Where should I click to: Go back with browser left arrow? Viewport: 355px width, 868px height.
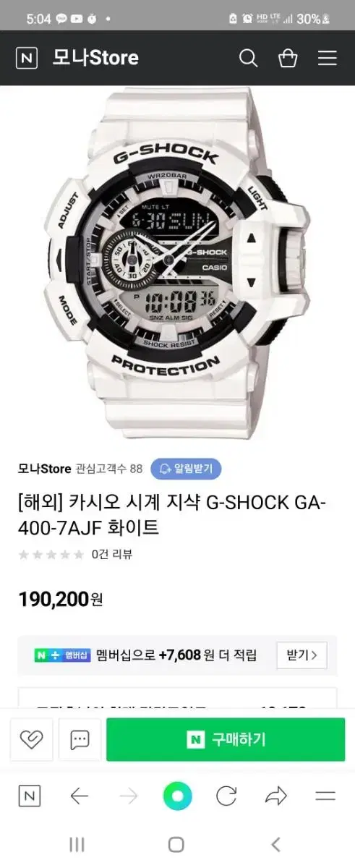tap(79, 797)
